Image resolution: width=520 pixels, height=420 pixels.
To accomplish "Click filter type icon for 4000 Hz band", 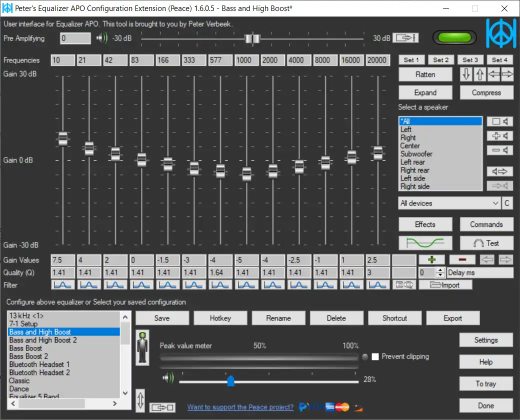I will [299, 285].
